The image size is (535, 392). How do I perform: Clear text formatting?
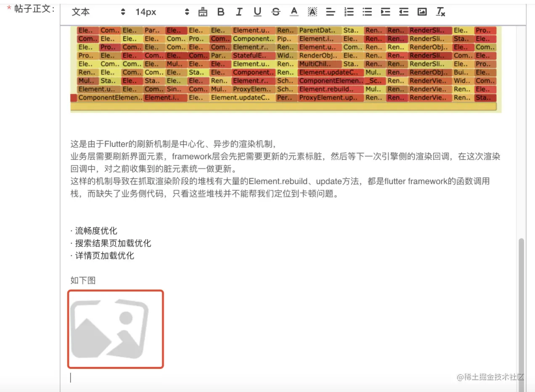point(440,12)
